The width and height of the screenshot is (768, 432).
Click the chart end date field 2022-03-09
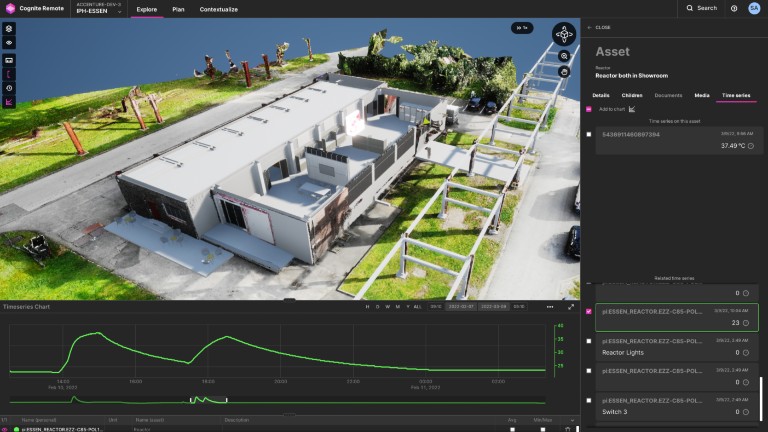tap(493, 307)
